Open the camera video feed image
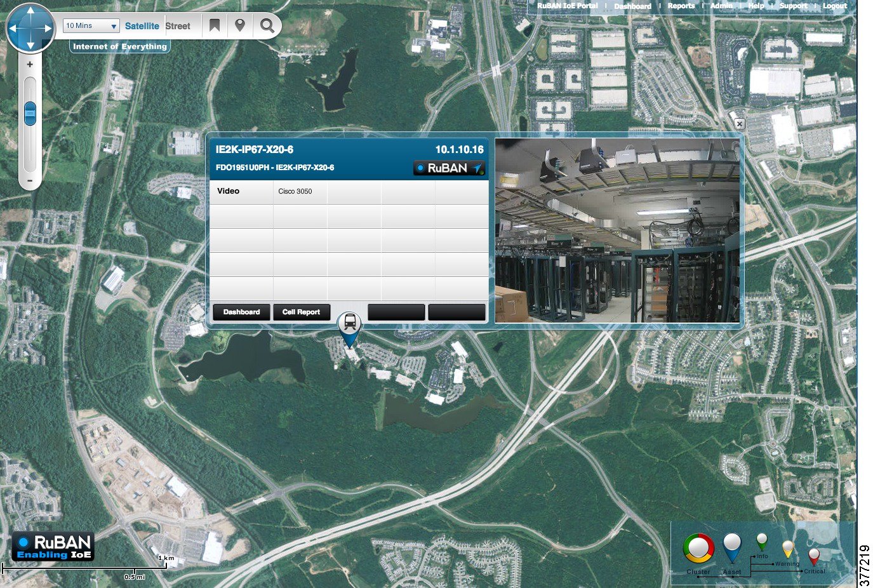The height and width of the screenshot is (588, 873). point(617,231)
